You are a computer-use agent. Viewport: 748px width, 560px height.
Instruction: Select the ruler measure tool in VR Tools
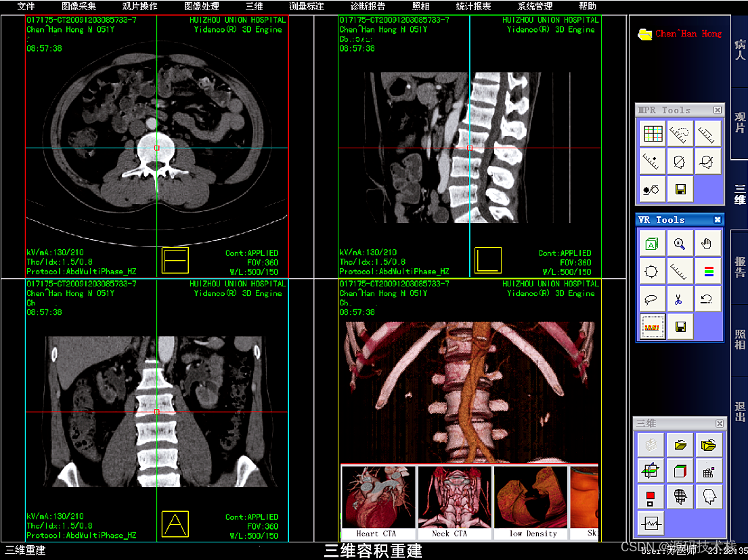(x=680, y=272)
